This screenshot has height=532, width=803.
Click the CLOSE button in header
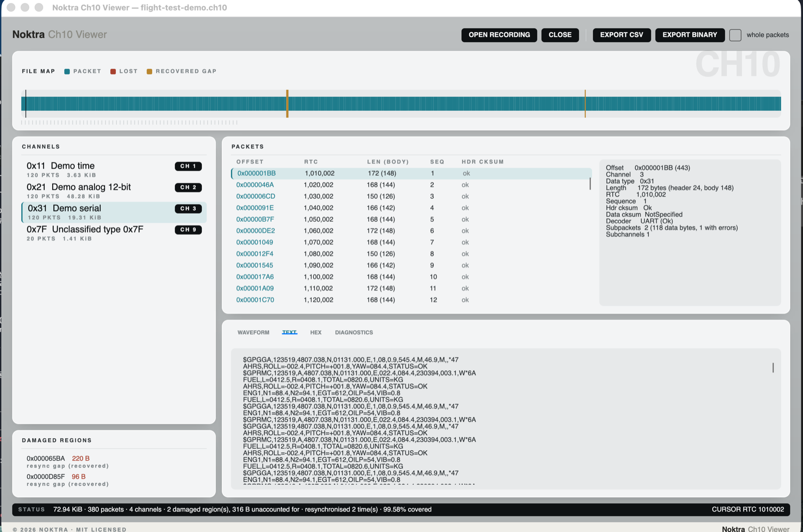[x=560, y=35]
